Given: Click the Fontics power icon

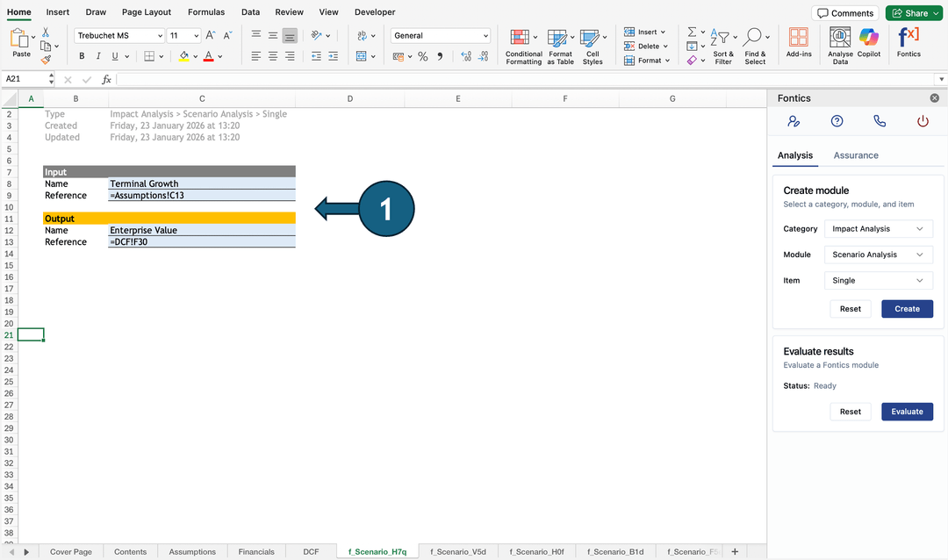Looking at the screenshot, I should click(x=923, y=122).
